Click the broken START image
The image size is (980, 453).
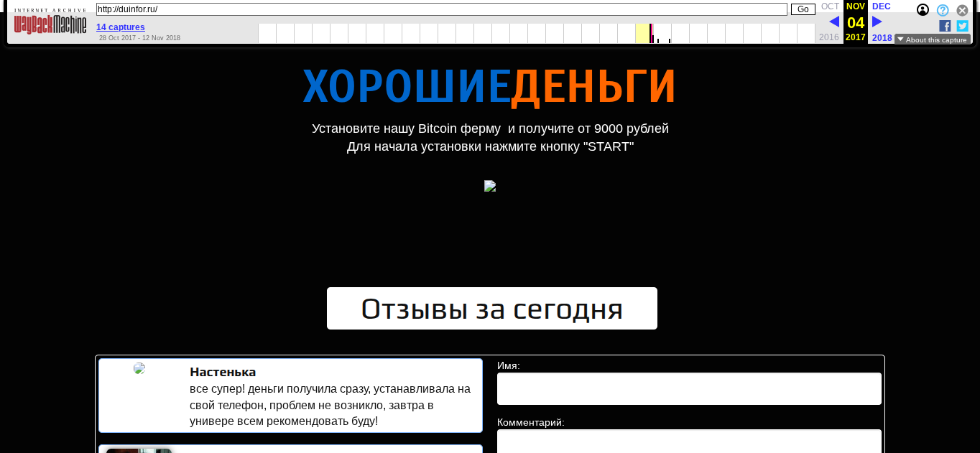[x=490, y=186]
